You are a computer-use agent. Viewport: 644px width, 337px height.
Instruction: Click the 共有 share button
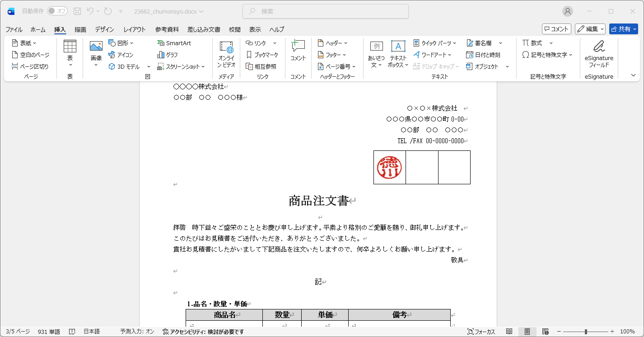[623, 29]
